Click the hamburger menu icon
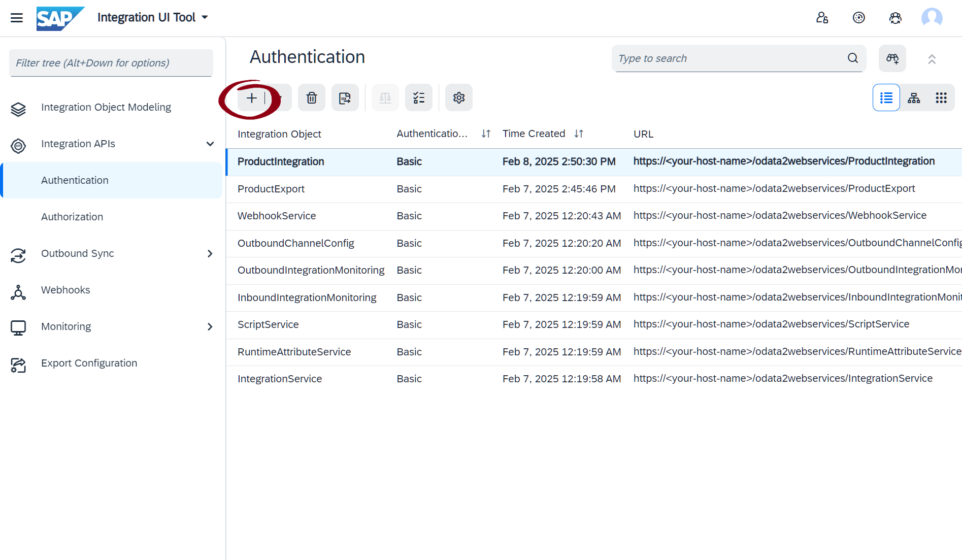Screen dimensions: 962x560 pyautogui.click(x=17, y=18)
